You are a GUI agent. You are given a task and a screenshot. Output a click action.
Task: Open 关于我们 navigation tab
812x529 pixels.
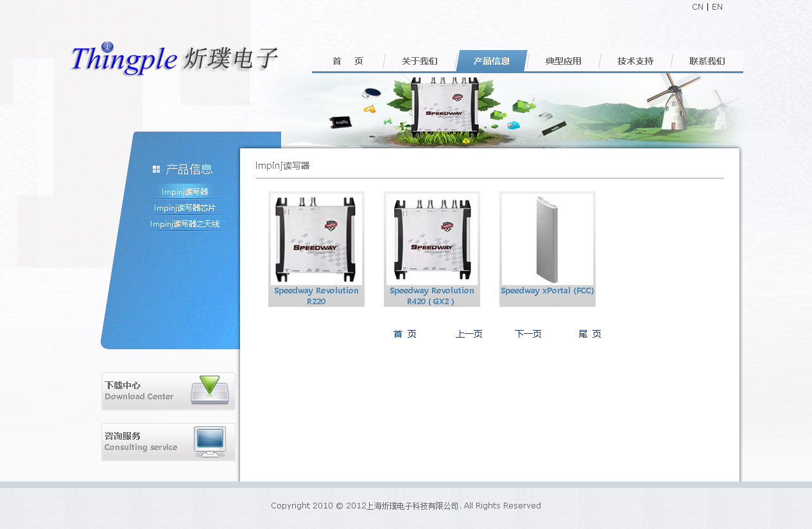420,61
